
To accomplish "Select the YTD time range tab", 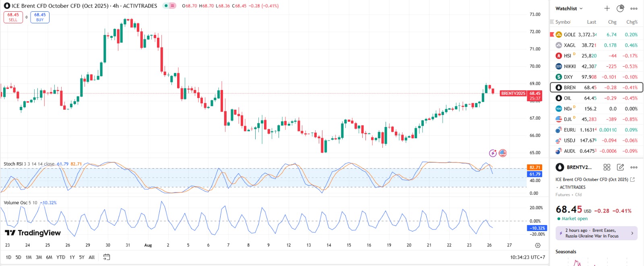I will click(x=61, y=257).
